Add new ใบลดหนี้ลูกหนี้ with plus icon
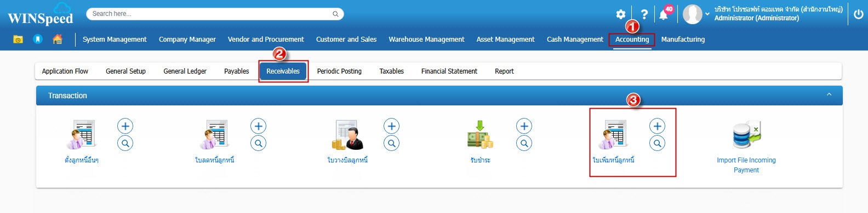The image size is (868, 213). (259, 126)
